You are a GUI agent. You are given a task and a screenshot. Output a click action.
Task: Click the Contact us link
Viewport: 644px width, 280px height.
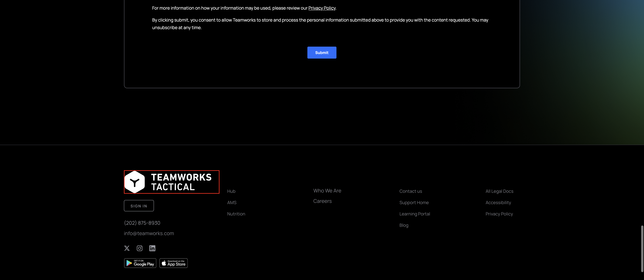point(411,191)
